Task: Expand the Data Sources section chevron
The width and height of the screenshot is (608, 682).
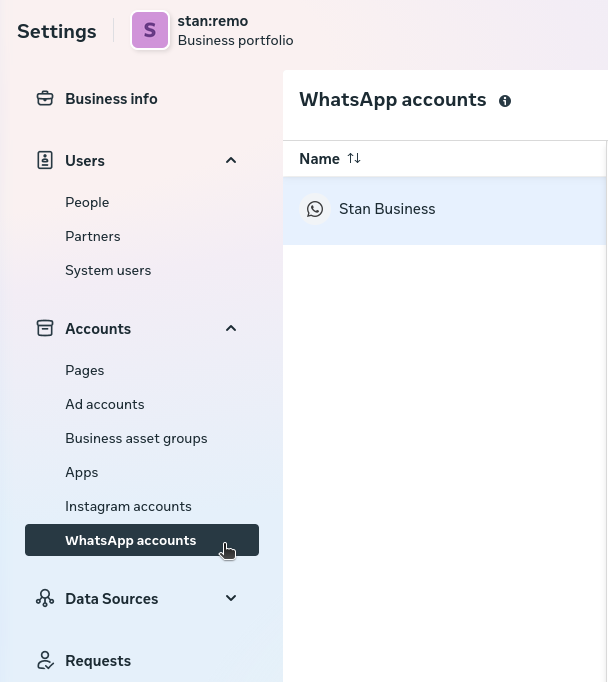Action: [231, 598]
